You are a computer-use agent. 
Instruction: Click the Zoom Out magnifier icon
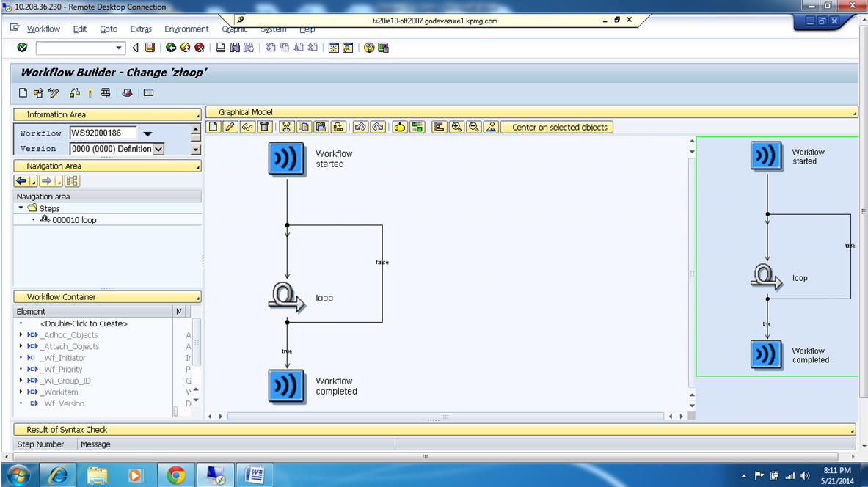pos(475,126)
